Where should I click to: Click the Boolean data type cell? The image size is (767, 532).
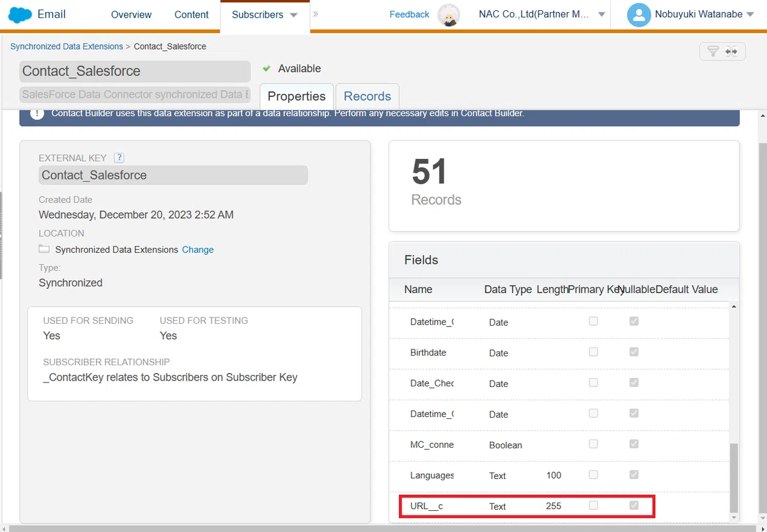(506, 445)
